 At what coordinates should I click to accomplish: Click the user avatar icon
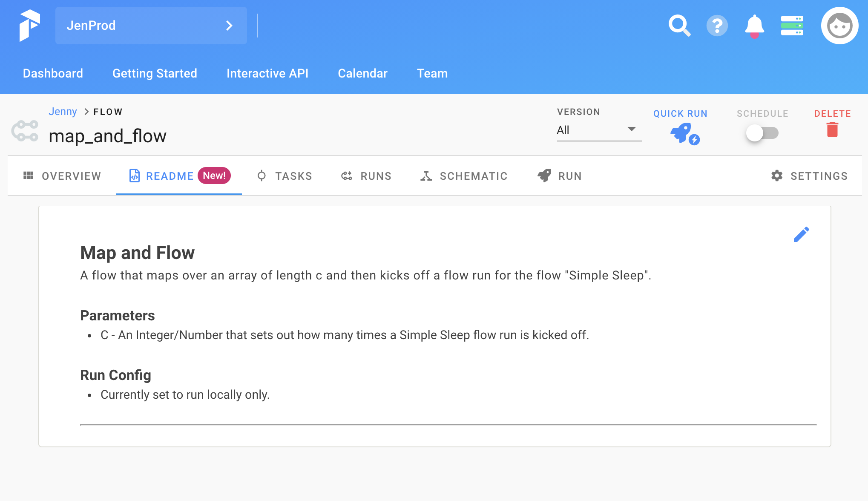tap(839, 26)
